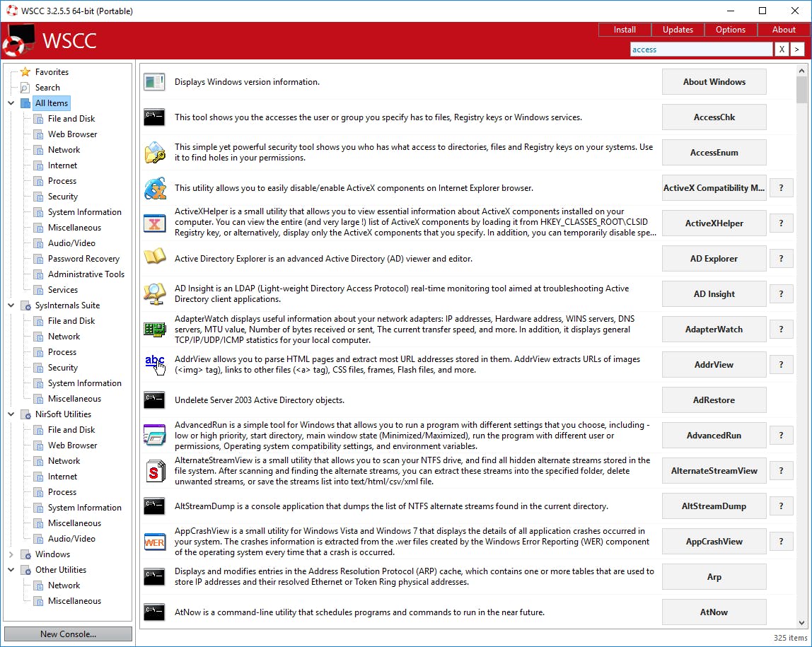This screenshot has width=812, height=647.
Task: Click the AD Insight magnifier icon
Action: (154, 294)
